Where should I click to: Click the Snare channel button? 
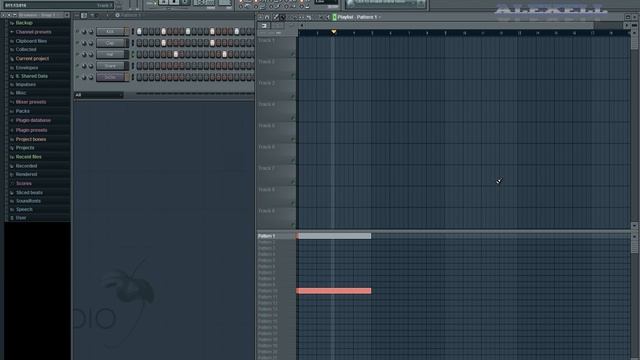tap(110, 66)
